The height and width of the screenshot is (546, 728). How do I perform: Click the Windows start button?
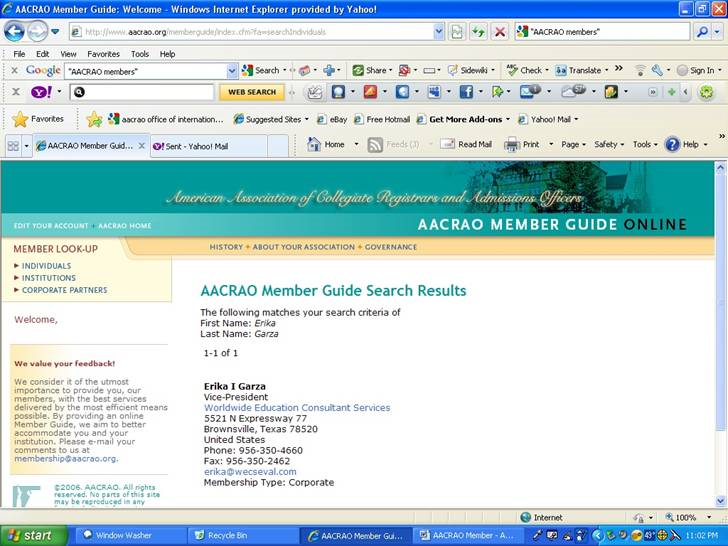[33, 535]
